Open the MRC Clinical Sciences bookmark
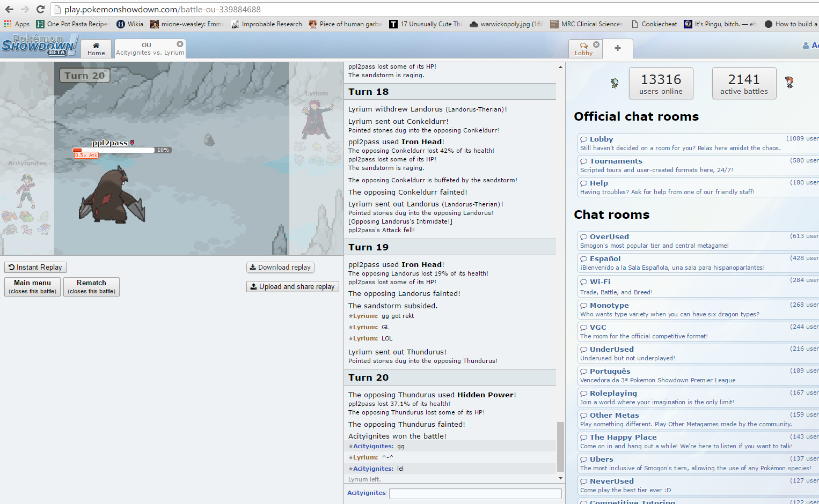 click(x=586, y=24)
